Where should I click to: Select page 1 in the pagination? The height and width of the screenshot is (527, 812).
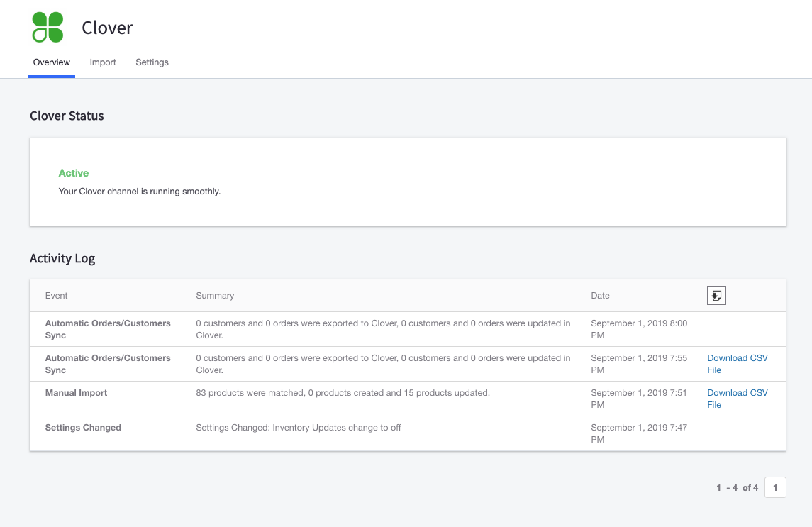coord(775,488)
